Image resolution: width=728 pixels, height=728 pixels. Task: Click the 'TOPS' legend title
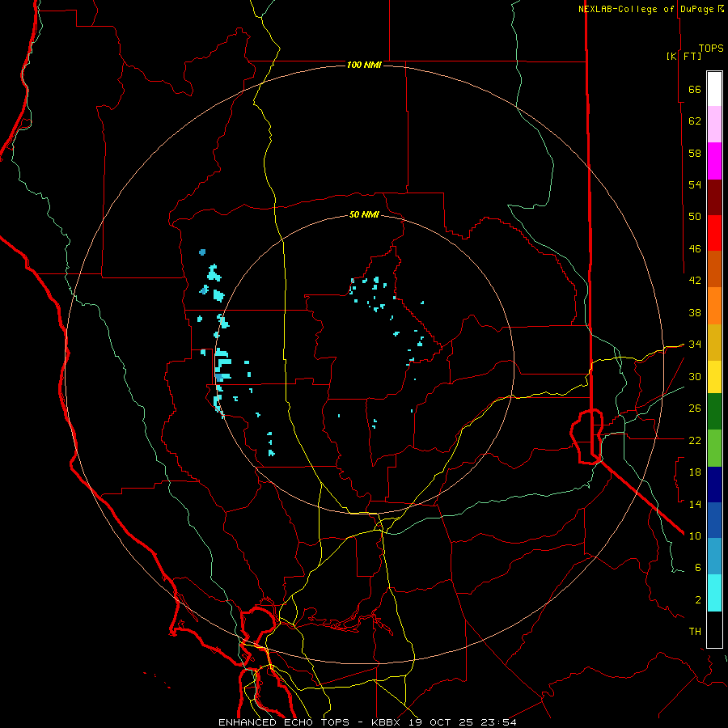pyautogui.click(x=711, y=49)
